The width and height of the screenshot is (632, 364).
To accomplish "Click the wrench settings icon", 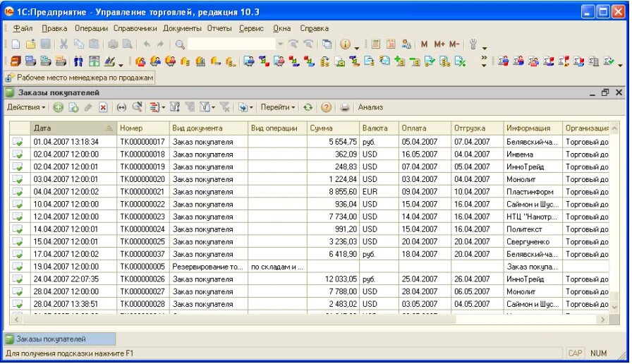I will click(473, 44).
